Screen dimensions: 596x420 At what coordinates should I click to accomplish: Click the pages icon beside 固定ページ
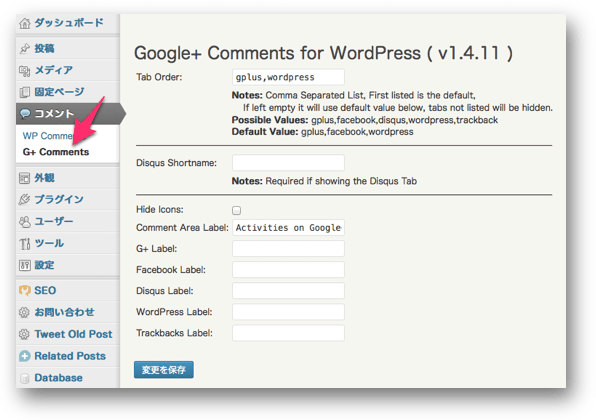25,92
